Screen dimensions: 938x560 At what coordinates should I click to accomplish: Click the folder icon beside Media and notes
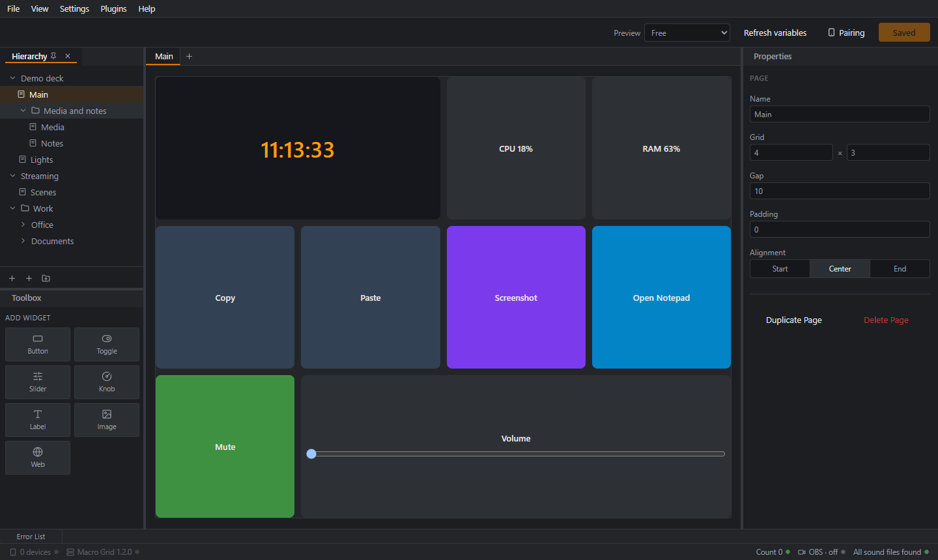click(x=36, y=111)
